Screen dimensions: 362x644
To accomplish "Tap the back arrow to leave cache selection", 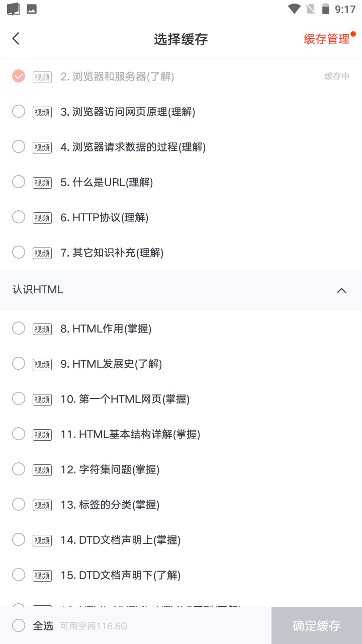I will click(x=15, y=38).
